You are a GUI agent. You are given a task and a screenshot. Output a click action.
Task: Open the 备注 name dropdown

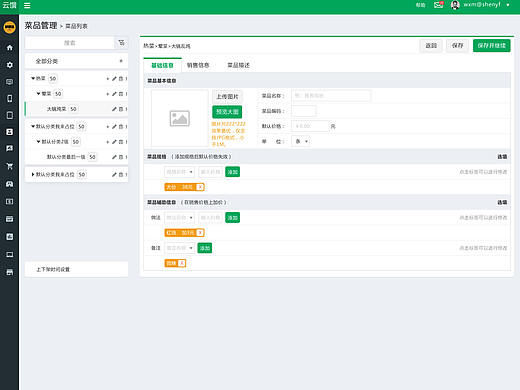click(x=180, y=248)
